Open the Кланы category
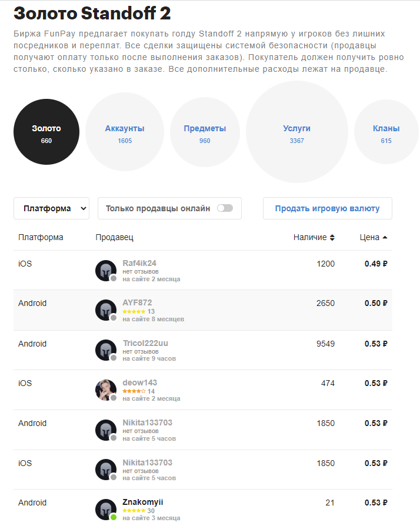This screenshot has height=529, width=420. click(386, 132)
